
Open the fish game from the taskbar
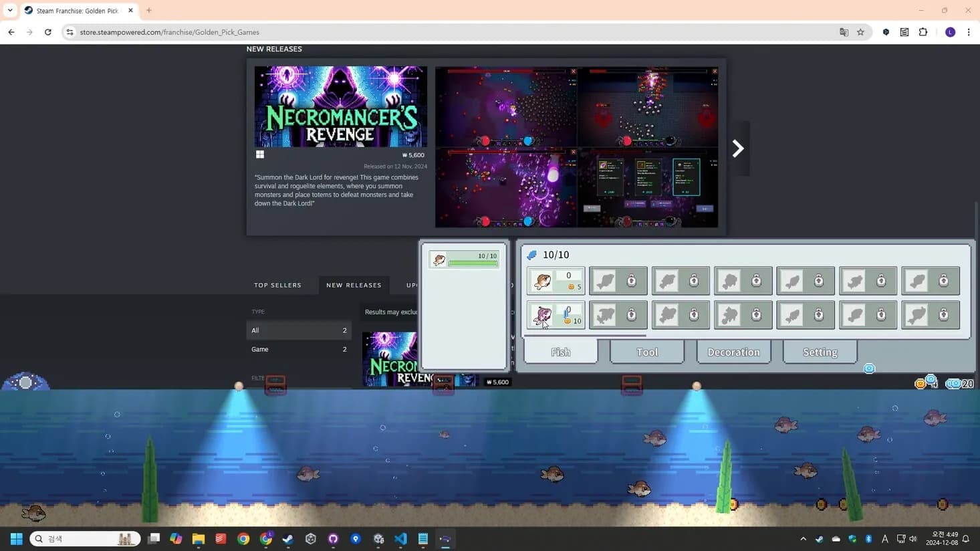(445, 538)
